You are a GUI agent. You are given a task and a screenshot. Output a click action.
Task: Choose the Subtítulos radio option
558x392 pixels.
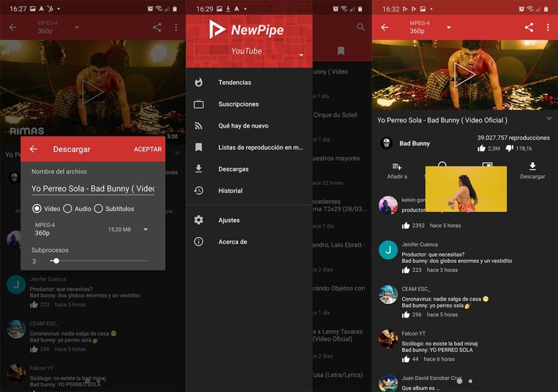click(x=99, y=209)
